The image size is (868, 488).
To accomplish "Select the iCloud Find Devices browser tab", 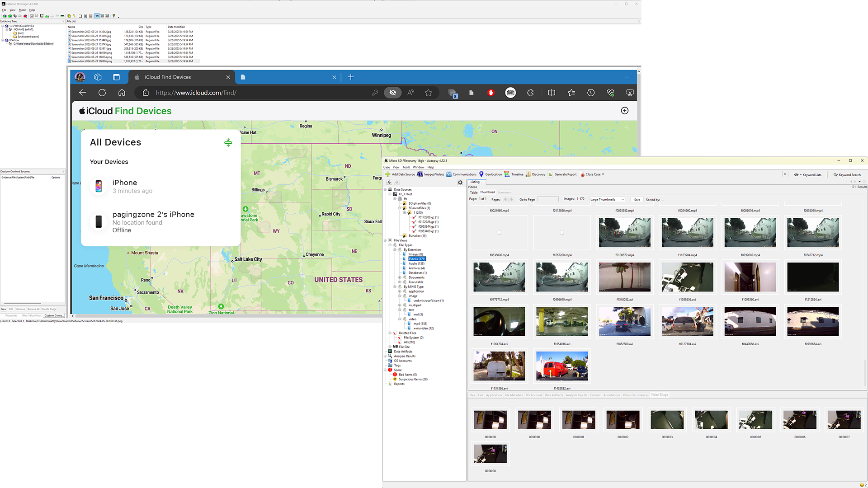I will click(x=181, y=77).
